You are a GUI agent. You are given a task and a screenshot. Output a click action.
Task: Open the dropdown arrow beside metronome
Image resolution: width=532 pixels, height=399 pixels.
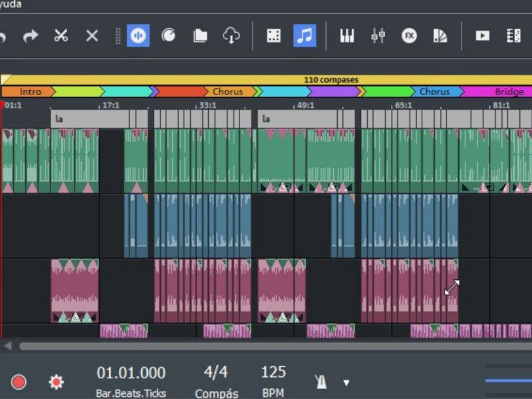(x=346, y=382)
